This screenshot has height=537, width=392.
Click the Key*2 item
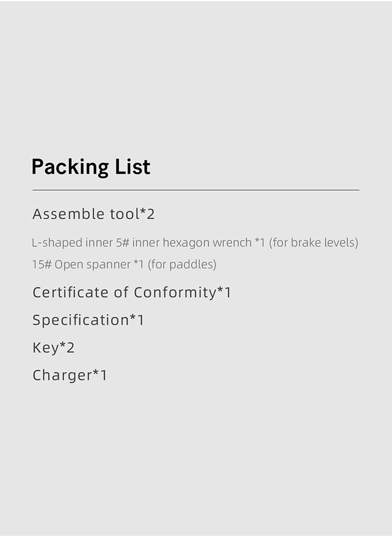point(53,348)
